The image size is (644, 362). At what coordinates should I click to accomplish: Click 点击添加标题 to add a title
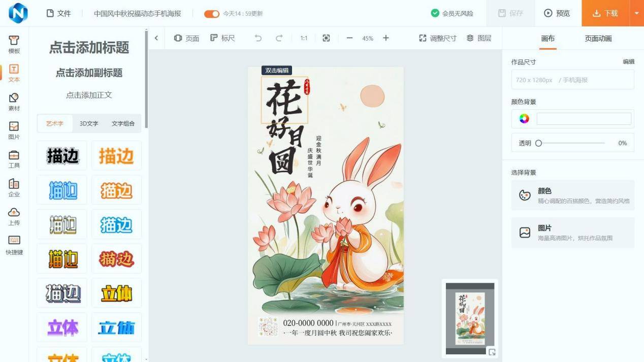pos(89,48)
